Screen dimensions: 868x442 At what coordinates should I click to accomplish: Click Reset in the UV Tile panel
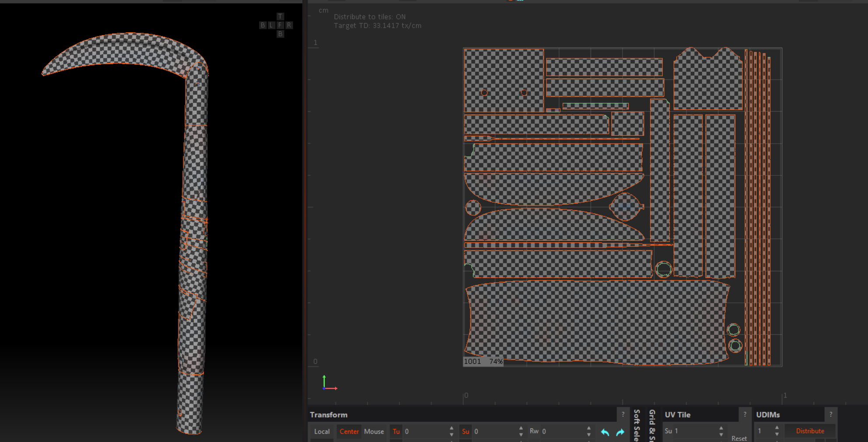tap(739, 438)
